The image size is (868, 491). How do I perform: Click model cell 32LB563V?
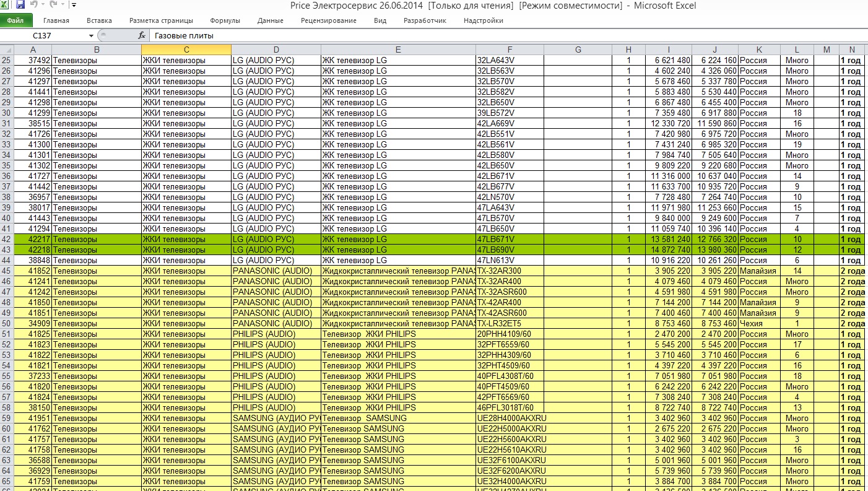(510, 71)
